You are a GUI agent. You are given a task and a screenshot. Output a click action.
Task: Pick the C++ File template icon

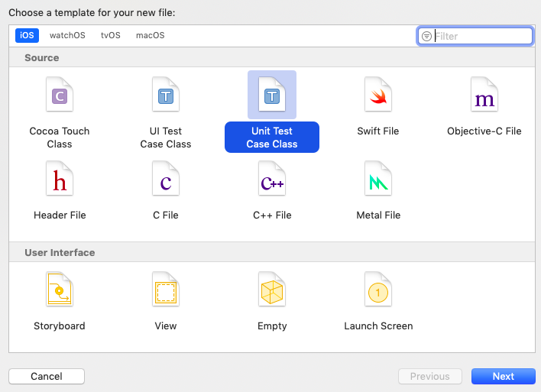pyautogui.click(x=272, y=178)
